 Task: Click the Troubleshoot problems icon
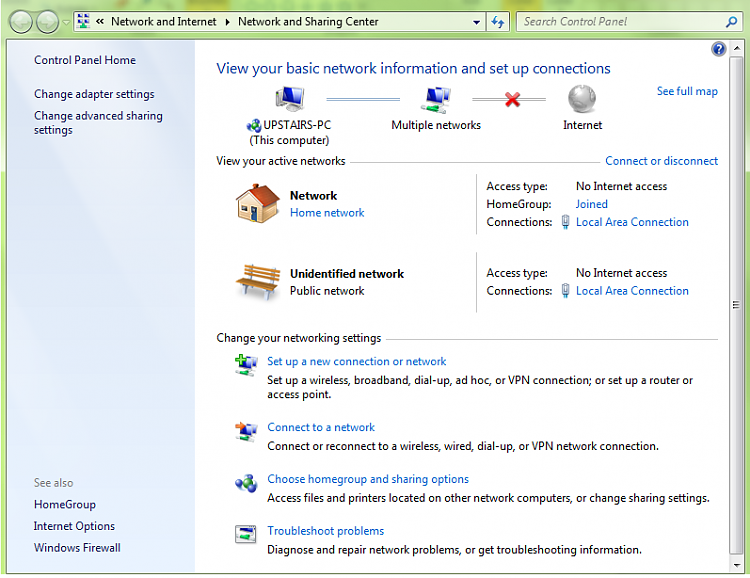pyautogui.click(x=246, y=534)
